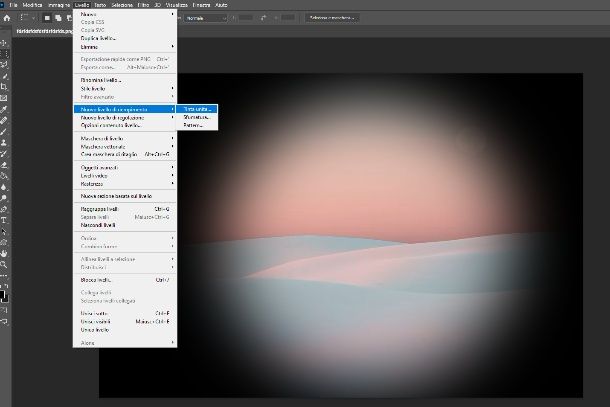Select the Healing Brush tool

pos(4,120)
